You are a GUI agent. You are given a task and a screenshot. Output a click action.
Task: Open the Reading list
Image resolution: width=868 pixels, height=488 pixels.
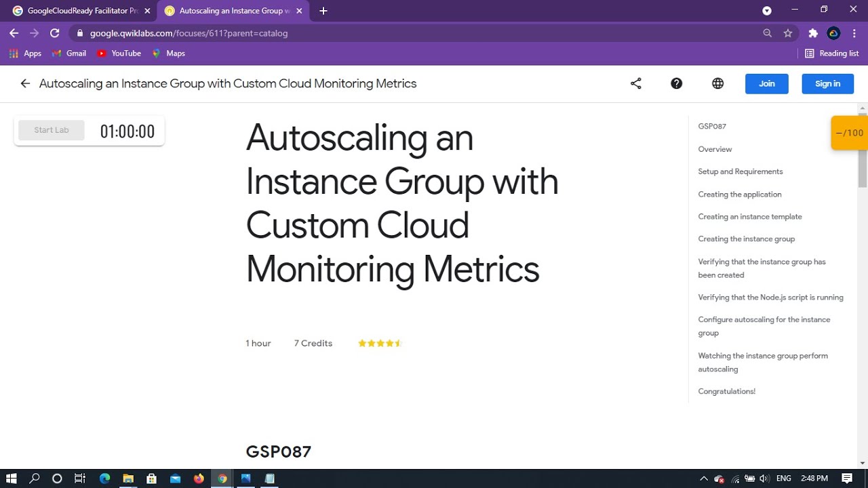[x=831, y=54]
